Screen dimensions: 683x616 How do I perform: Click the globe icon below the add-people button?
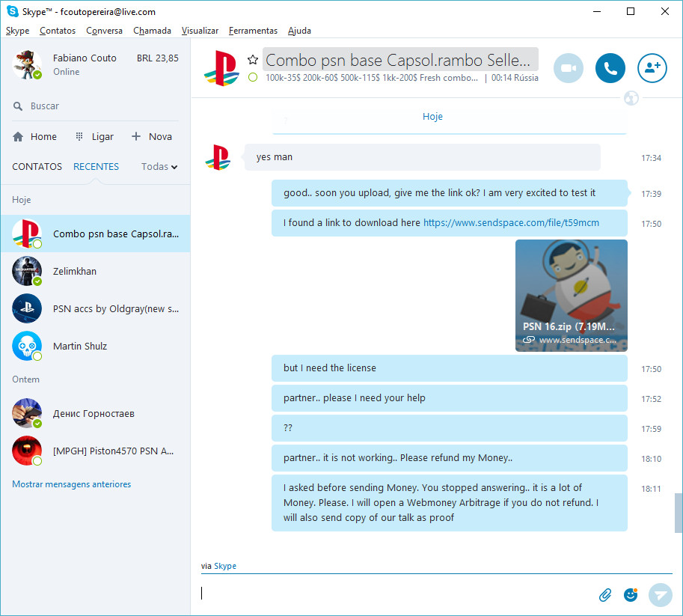[x=631, y=98]
